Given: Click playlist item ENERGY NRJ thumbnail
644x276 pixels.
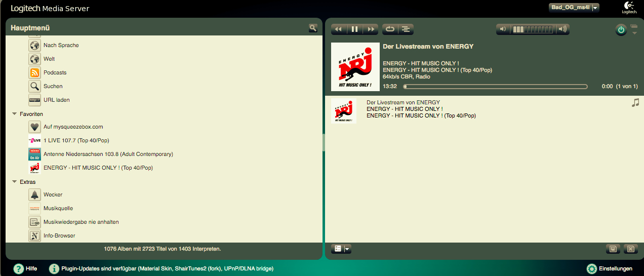Looking at the screenshot, I should [x=344, y=111].
